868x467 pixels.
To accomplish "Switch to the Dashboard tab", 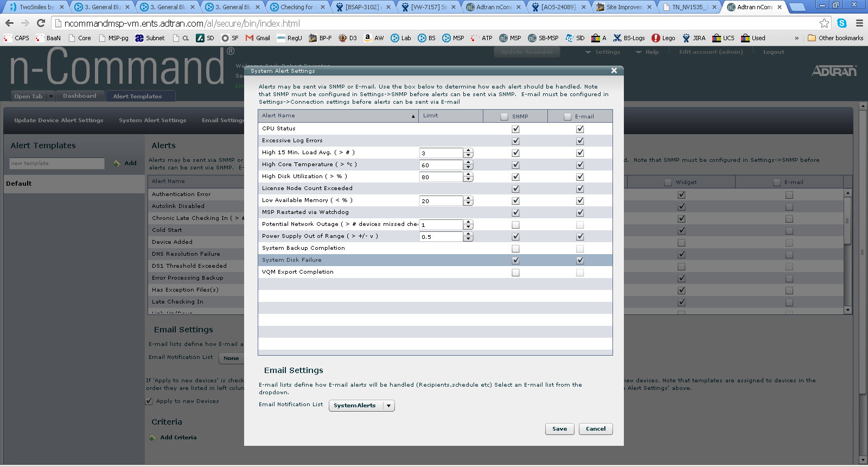I will 79,96.
